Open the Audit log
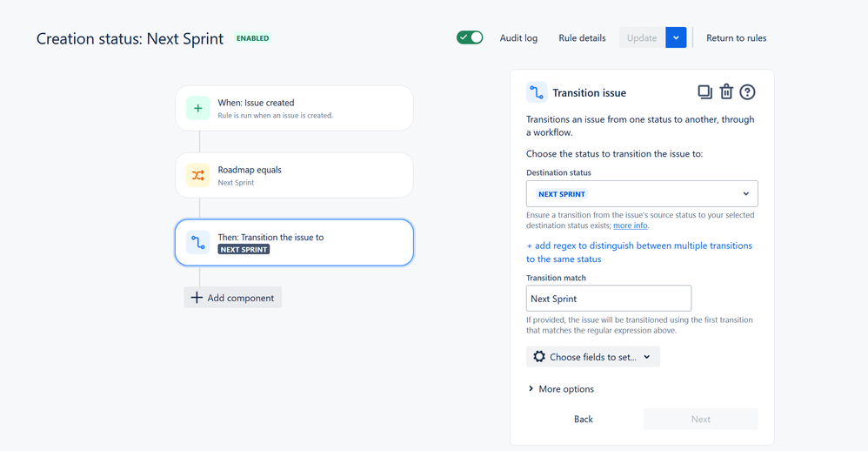This screenshot has height=451, width=868. [x=518, y=37]
